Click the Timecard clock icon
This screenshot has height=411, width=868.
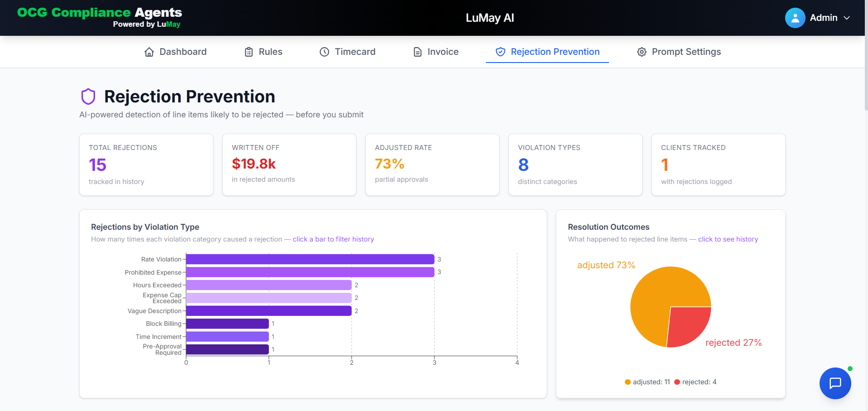324,52
